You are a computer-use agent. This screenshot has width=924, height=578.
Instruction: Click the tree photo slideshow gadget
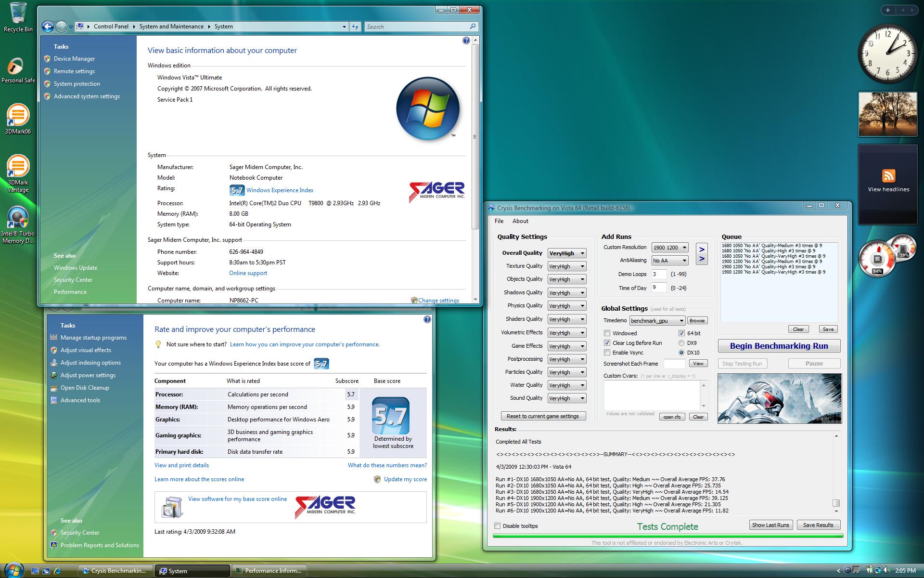pos(888,115)
